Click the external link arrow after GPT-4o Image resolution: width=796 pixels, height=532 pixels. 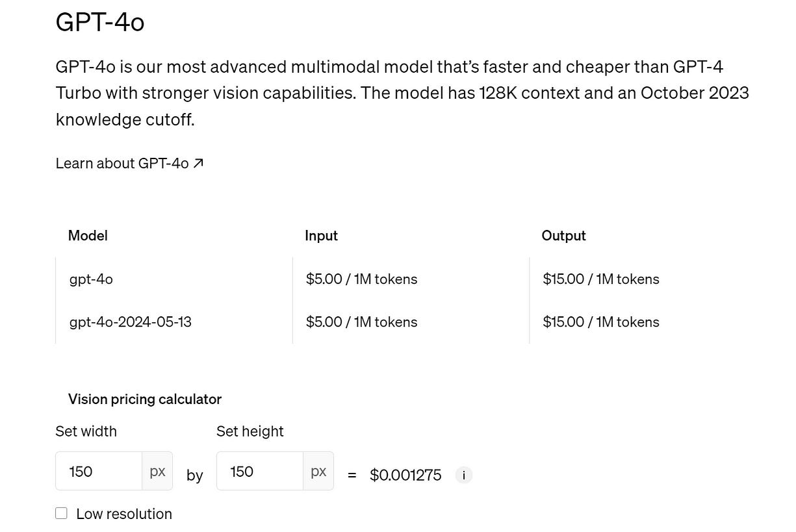pos(198,162)
